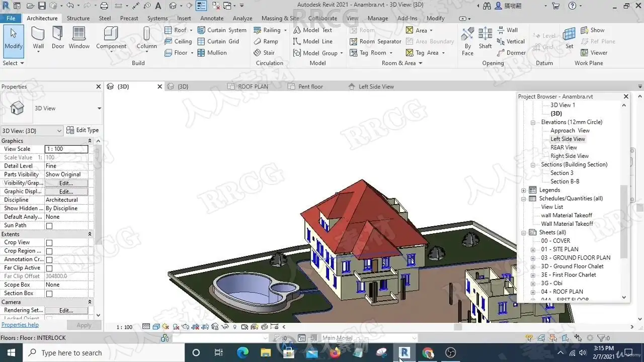Click Edit for Rendering Settings
This screenshot has height=362, width=644.
(x=66, y=311)
